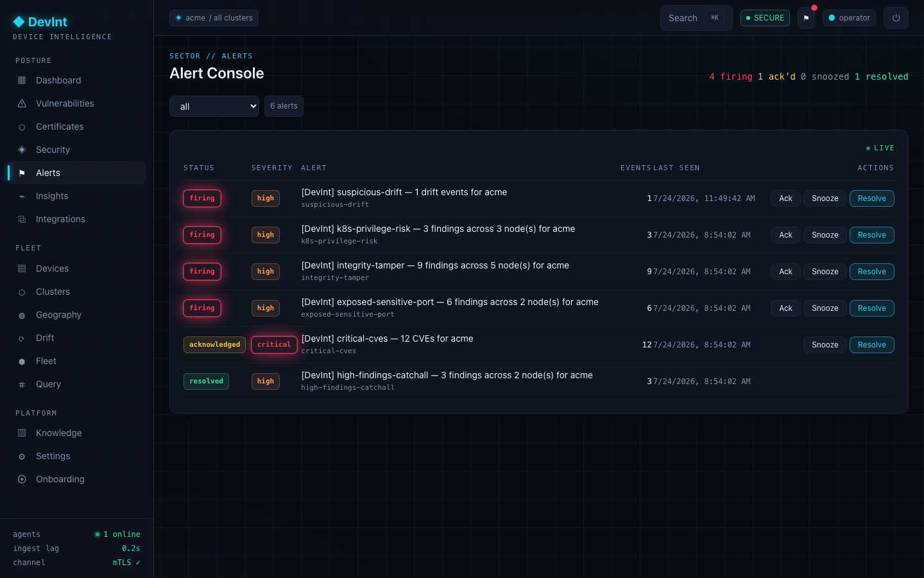Resolve the suspicious-drift alert
Screen dimensions: 924x578
tap(871, 198)
